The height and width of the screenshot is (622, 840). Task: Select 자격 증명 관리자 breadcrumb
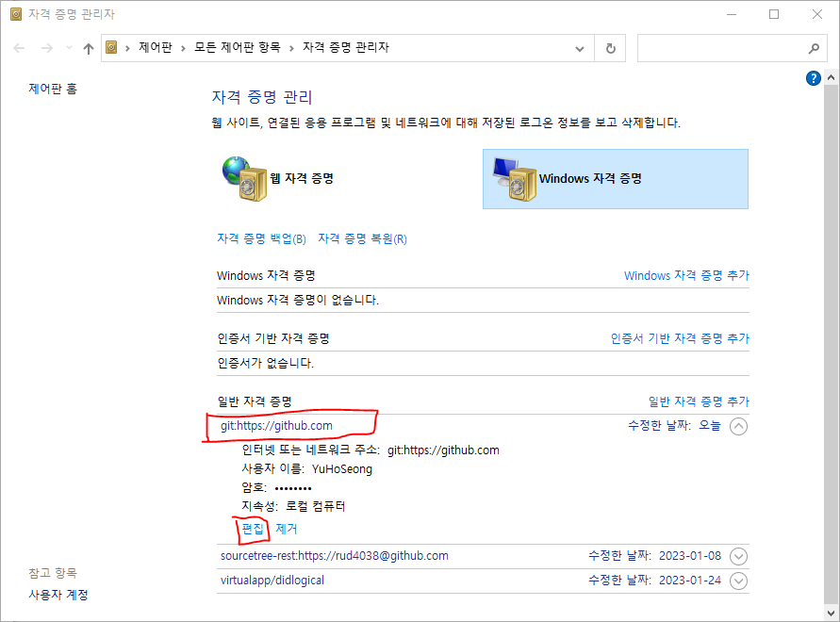pyautogui.click(x=346, y=48)
